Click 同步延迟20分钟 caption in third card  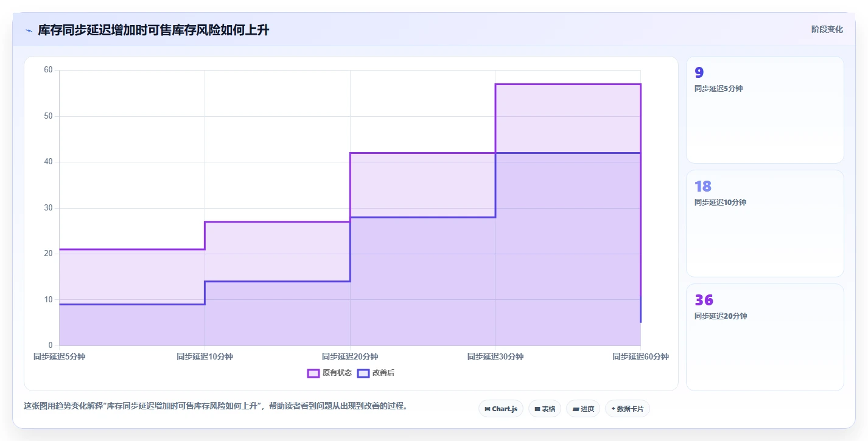coord(721,316)
